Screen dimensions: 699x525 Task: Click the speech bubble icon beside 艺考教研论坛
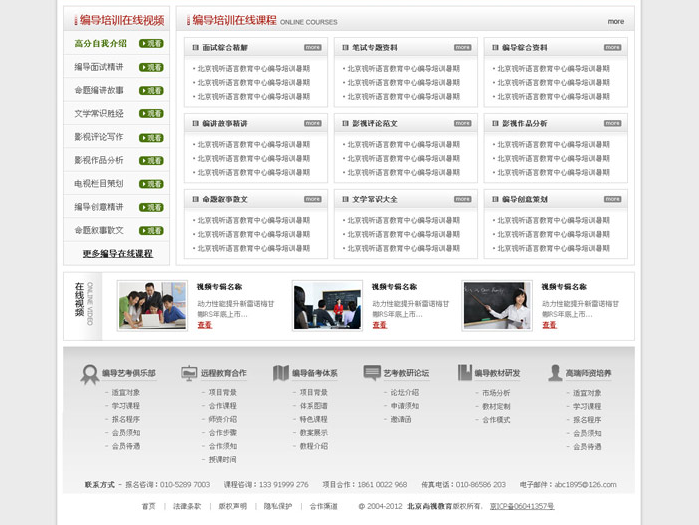point(372,373)
